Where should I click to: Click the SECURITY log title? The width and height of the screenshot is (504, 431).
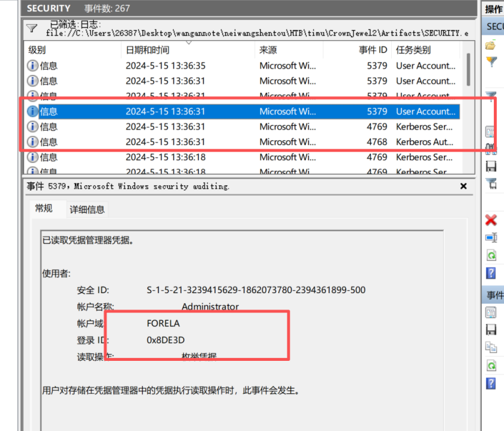(x=49, y=8)
